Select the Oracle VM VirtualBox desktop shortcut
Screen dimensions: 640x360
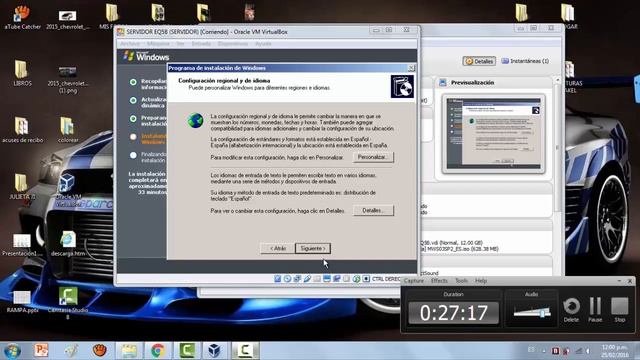point(68,189)
